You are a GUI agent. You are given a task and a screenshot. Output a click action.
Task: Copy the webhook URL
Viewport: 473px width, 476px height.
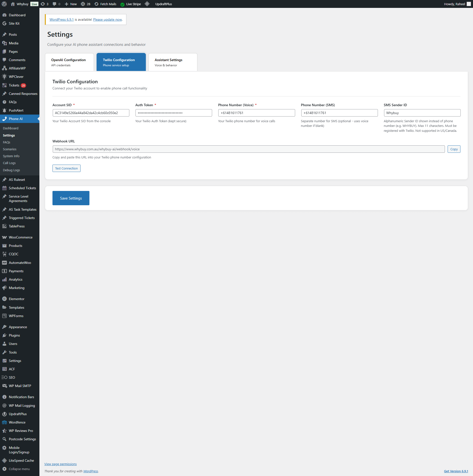point(454,149)
